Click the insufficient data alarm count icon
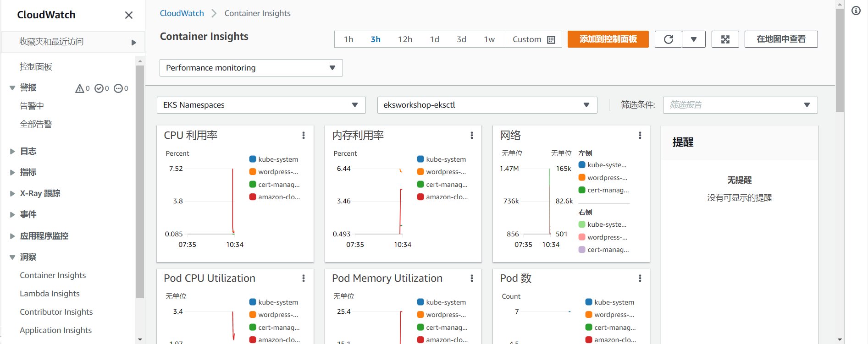Image resolution: width=868 pixels, height=344 pixels. point(118,88)
